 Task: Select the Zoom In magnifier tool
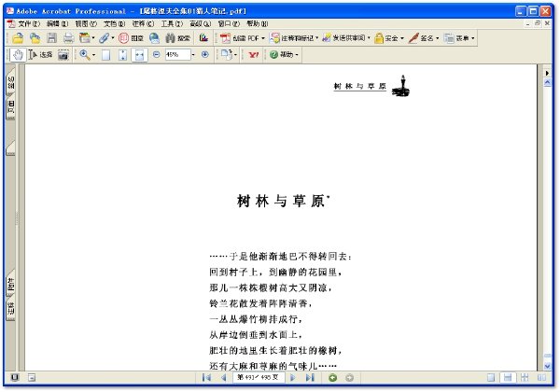click(x=85, y=55)
